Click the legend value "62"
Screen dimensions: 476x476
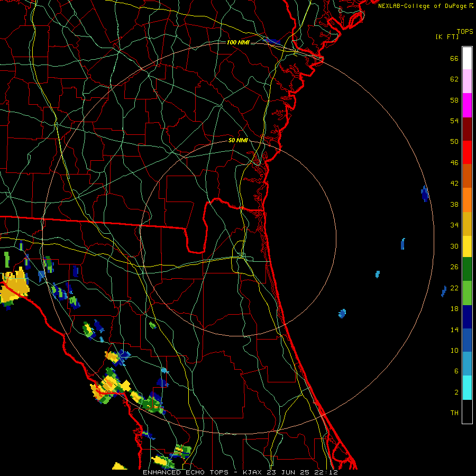pyautogui.click(x=454, y=79)
